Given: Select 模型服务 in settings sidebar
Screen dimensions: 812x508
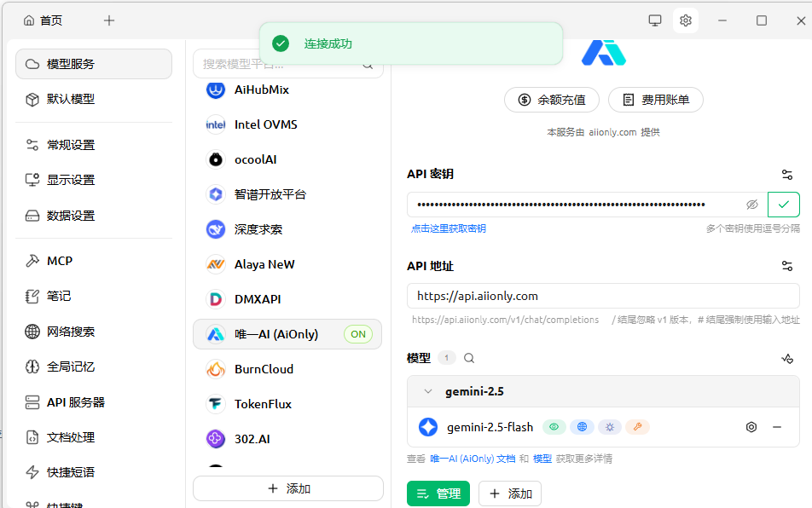Looking at the screenshot, I should (x=94, y=64).
